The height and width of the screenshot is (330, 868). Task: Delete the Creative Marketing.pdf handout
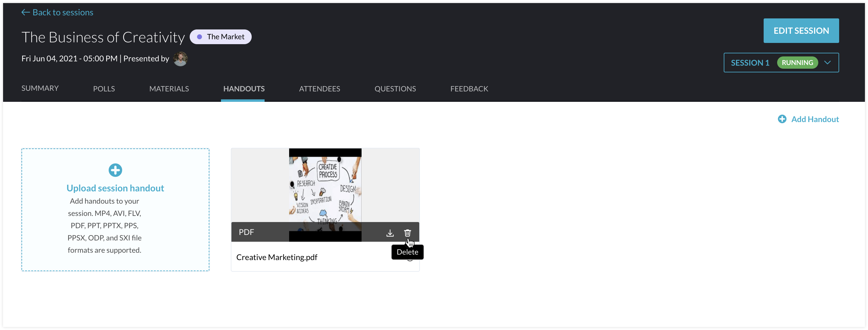point(407,233)
